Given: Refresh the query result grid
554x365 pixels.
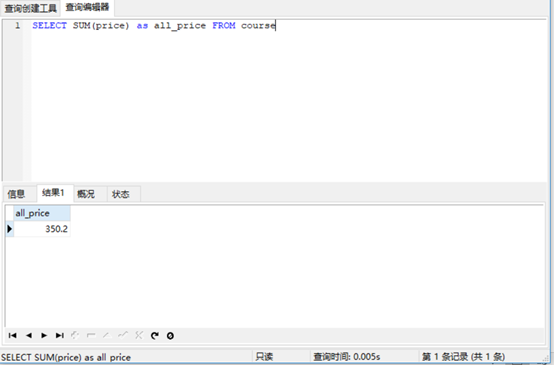Looking at the screenshot, I should click(x=155, y=335).
